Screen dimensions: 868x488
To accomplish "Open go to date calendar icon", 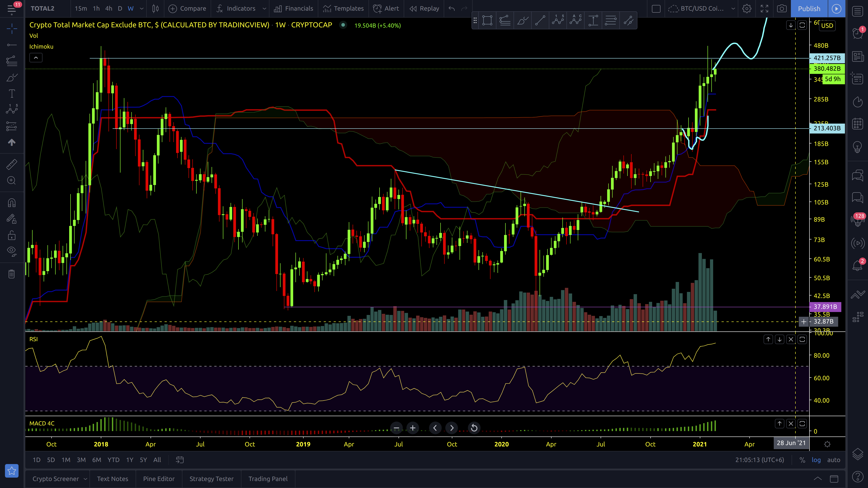I will (180, 460).
